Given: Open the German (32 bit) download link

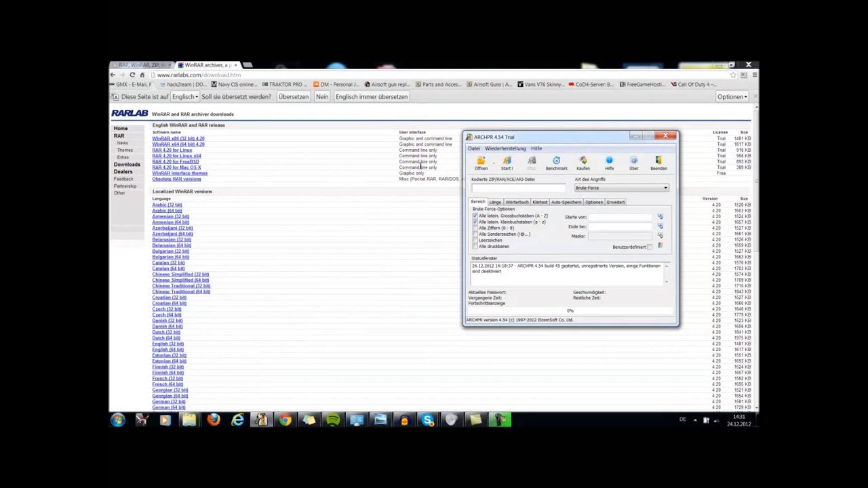Looking at the screenshot, I should pos(169,402).
